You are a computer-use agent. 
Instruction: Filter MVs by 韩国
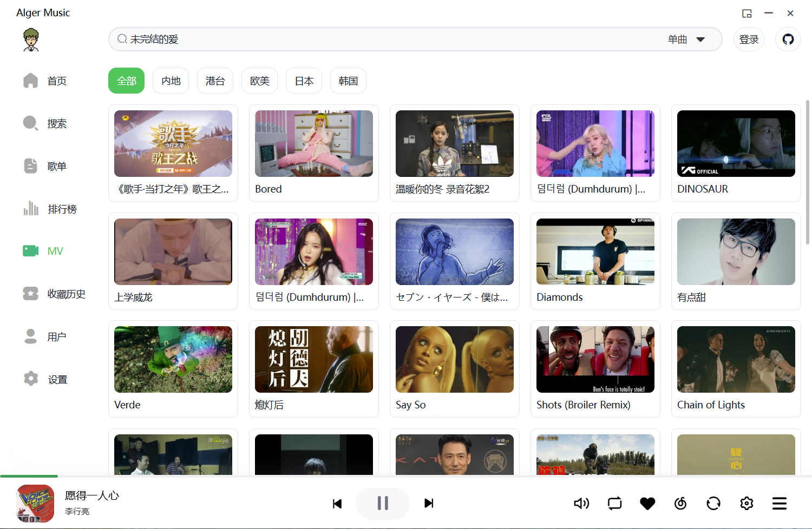(349, 81)
